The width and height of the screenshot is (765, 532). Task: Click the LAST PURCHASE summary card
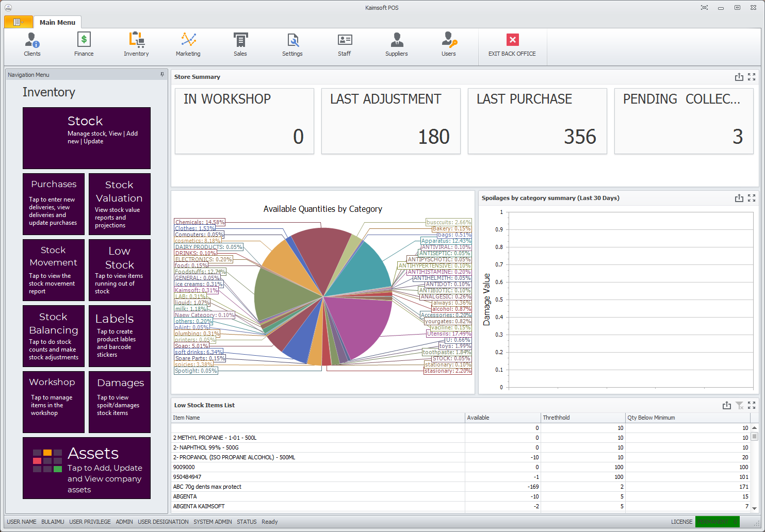click(x=538, y=121)
